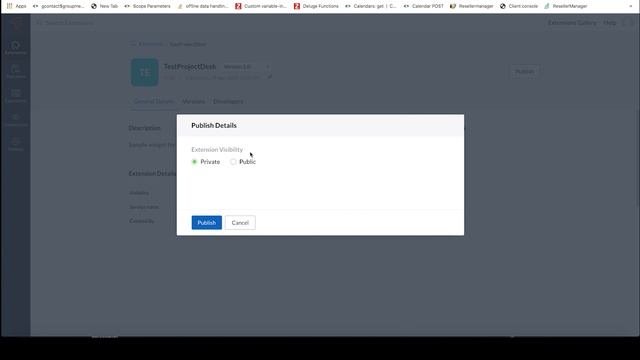Open the Custom variable bookmark
The width and height of the screenshot is (640, 360).
261,6
